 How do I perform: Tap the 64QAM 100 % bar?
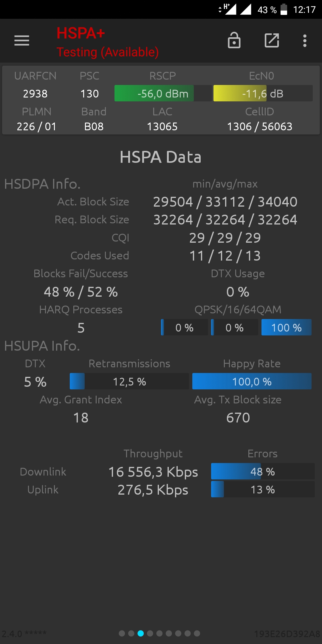287,327
